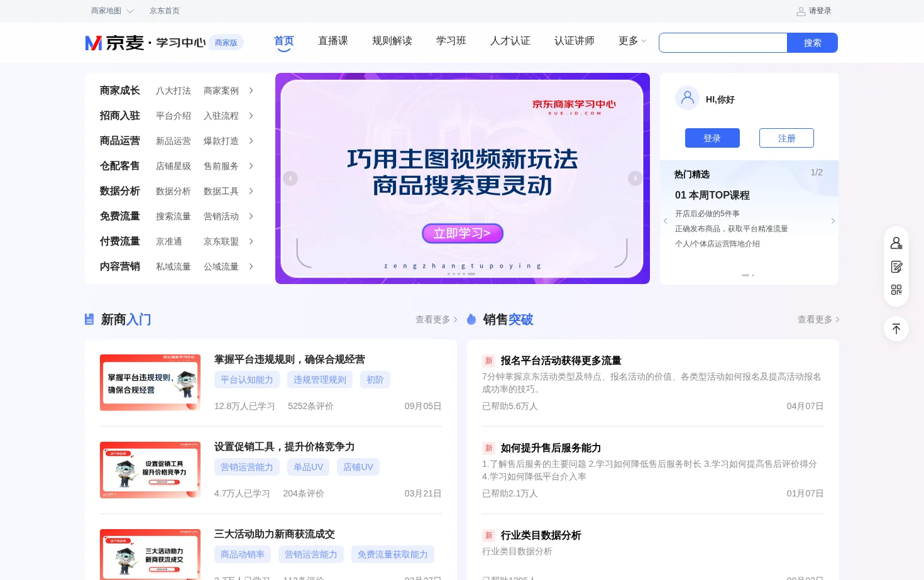Viewport: 924px width, 580px height.
Task: Open 如何提升售后服务能力 article
Action: point(551,448)
